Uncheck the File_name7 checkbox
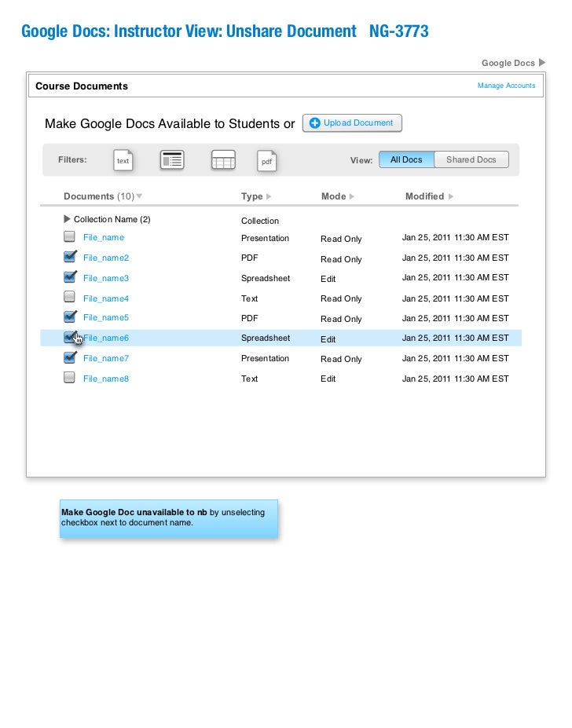 (x=70, y=357)
